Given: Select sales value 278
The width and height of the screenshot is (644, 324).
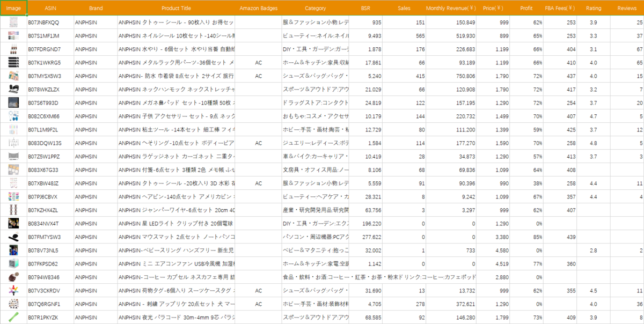Looking at the screenshot, I should pyautogui.click(x=404, y=304).
